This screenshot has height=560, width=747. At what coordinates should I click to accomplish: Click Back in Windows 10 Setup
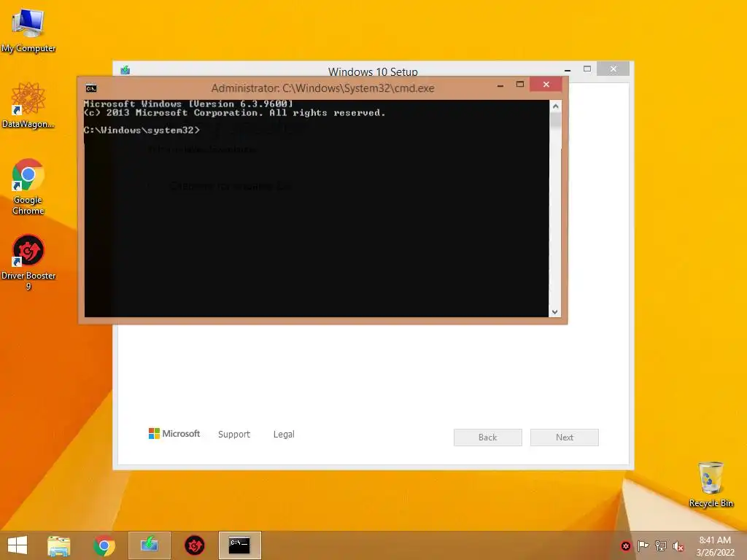(x=488, y=437)
